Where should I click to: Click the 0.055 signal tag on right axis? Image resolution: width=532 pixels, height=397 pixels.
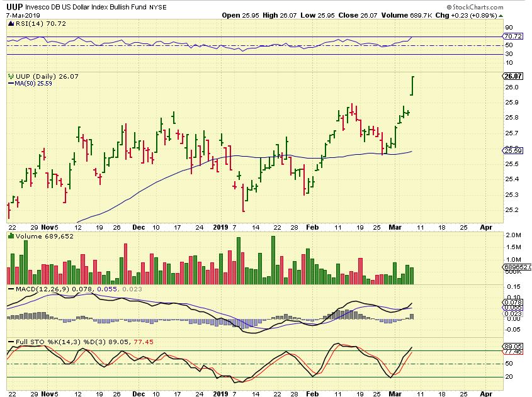tap(512, 308)
